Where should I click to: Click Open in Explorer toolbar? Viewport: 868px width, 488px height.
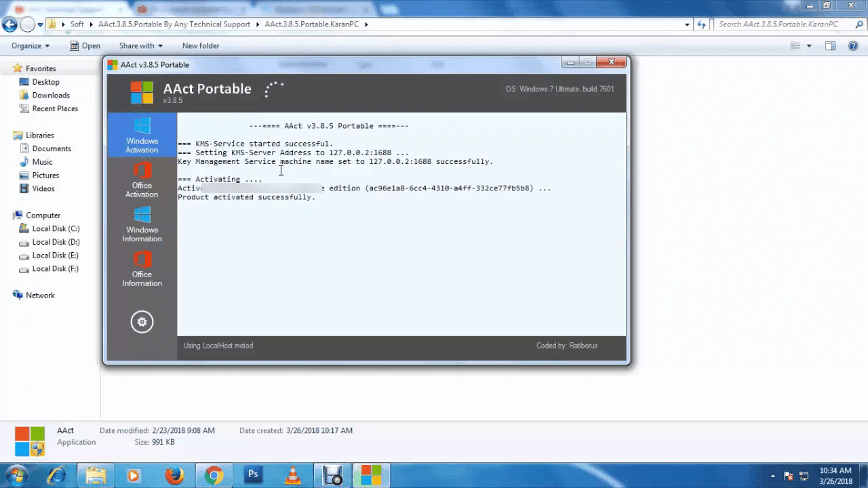point(85,46)
